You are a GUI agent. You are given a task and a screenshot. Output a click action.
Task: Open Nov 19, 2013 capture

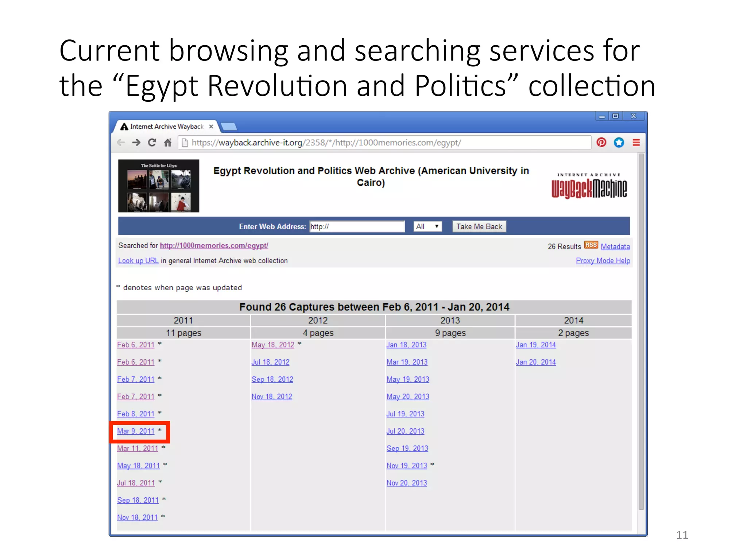click(x=407, y=466)
